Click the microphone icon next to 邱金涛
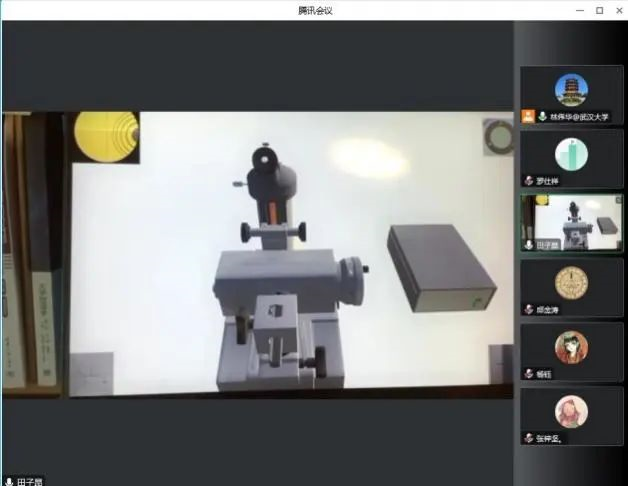This screenshot has width=628, height=486. (529, 310)
